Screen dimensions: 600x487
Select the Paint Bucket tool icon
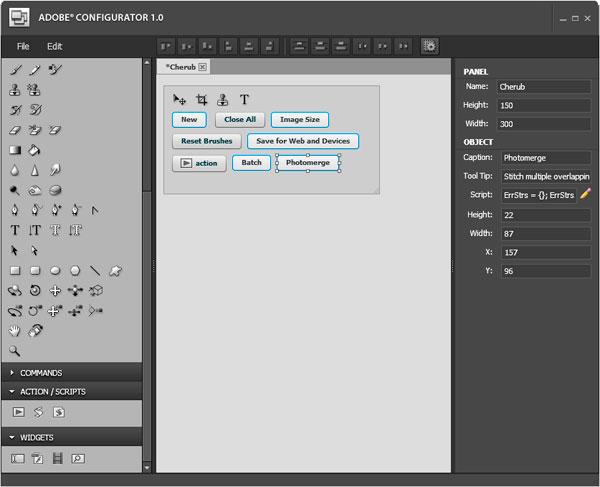(x=34, y=150)
